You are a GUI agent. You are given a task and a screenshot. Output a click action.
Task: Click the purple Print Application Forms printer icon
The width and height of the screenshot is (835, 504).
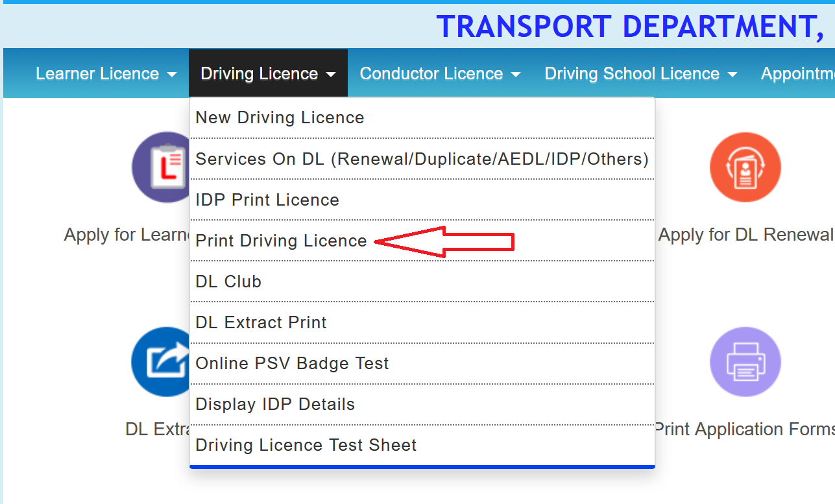(x=745, y=362)
